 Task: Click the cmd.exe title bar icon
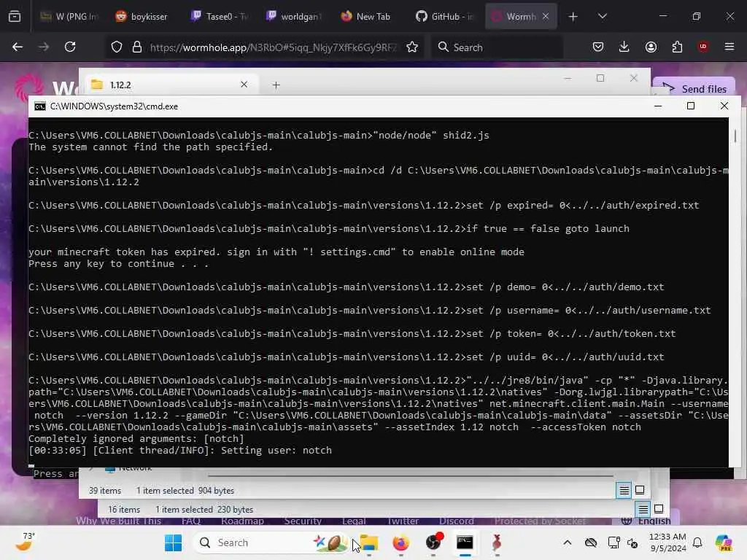pos(40,106)
